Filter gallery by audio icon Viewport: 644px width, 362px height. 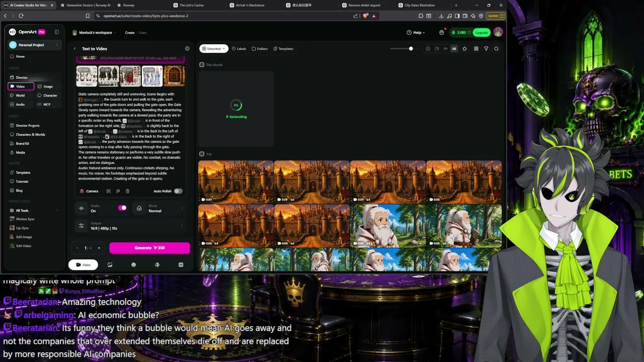(445, 49)
